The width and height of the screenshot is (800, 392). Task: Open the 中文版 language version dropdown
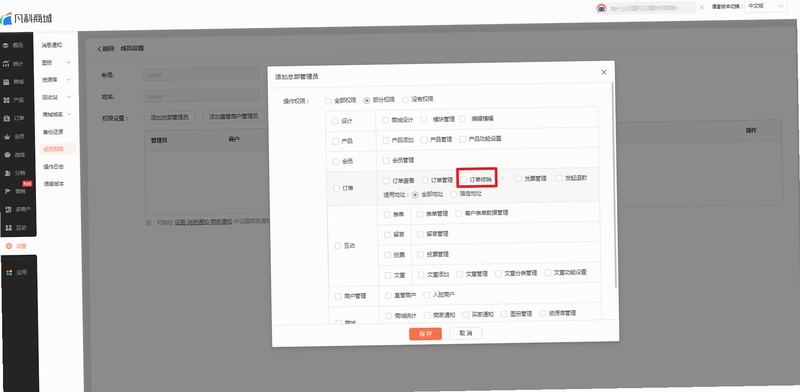pyautogui.click(x=765, y=6)
